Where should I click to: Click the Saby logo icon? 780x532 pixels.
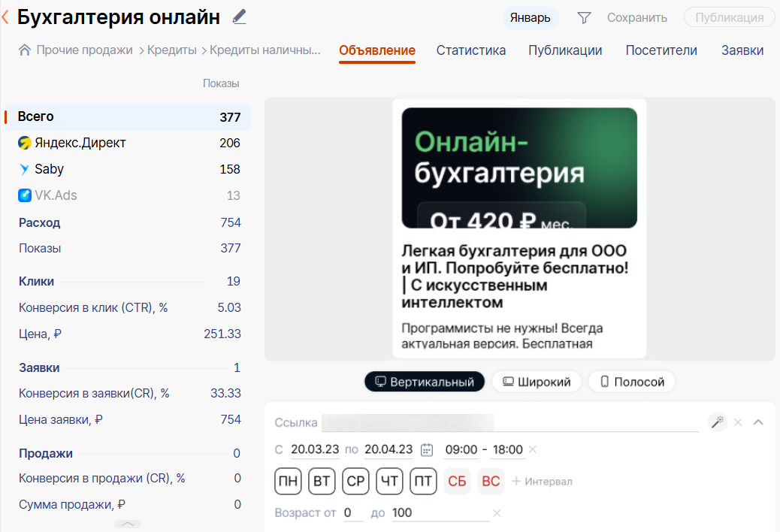click(24, 169)
